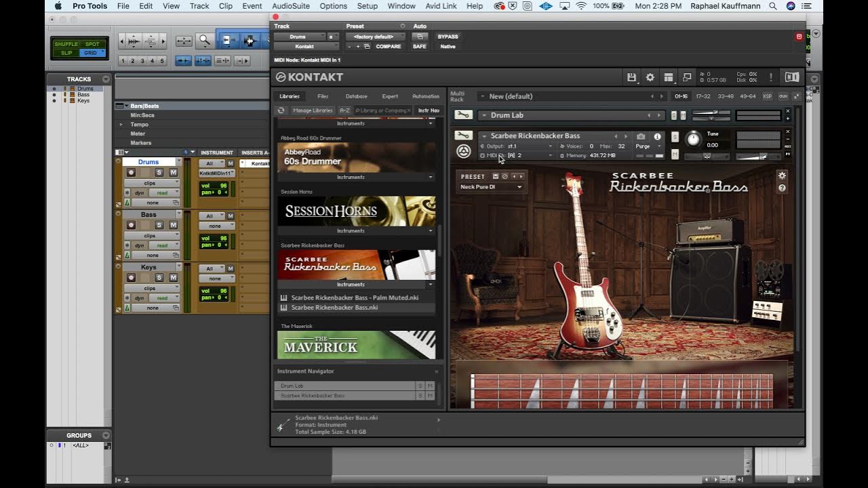Screen dimensions: 868x488
Task: Click the rack minimize arrows icon
Action: [796, 96]
